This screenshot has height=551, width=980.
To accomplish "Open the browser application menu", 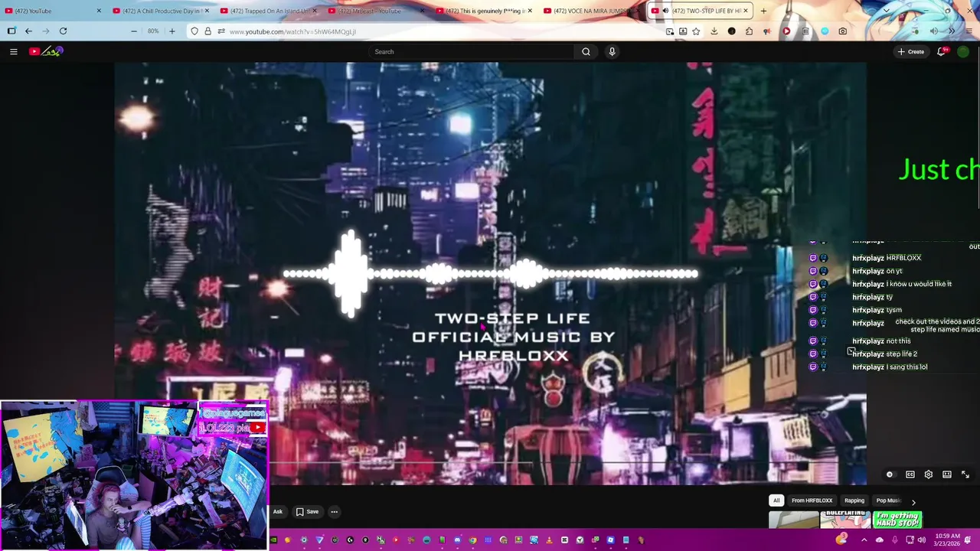I will pyautogui.click(x=969, y=31).
